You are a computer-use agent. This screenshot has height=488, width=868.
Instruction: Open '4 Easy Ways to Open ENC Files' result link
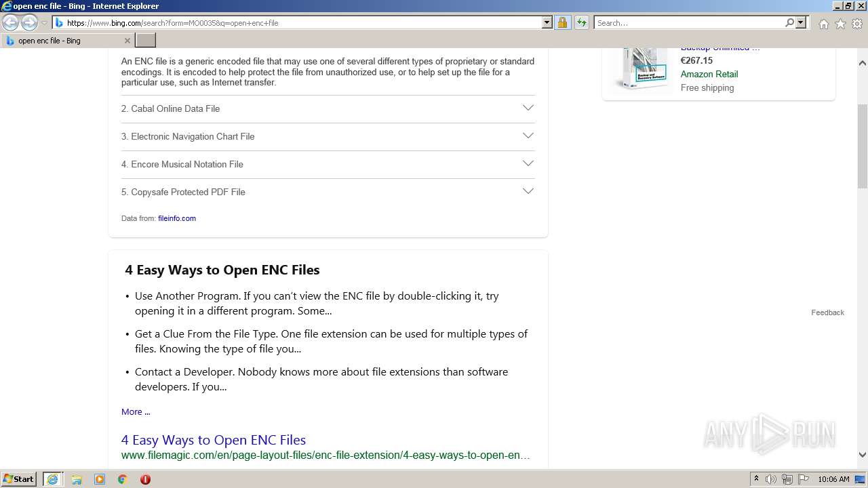(x=214, y=440)
